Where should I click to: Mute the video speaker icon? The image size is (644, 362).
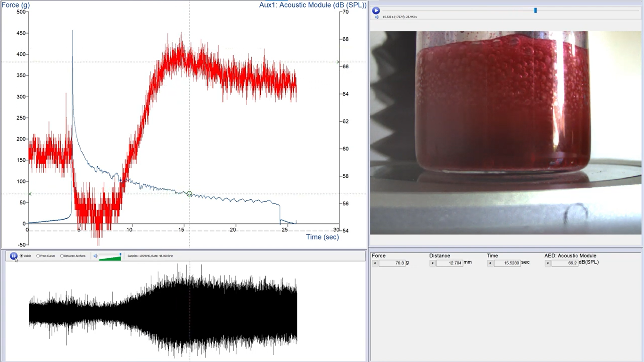tap(377, 17)
